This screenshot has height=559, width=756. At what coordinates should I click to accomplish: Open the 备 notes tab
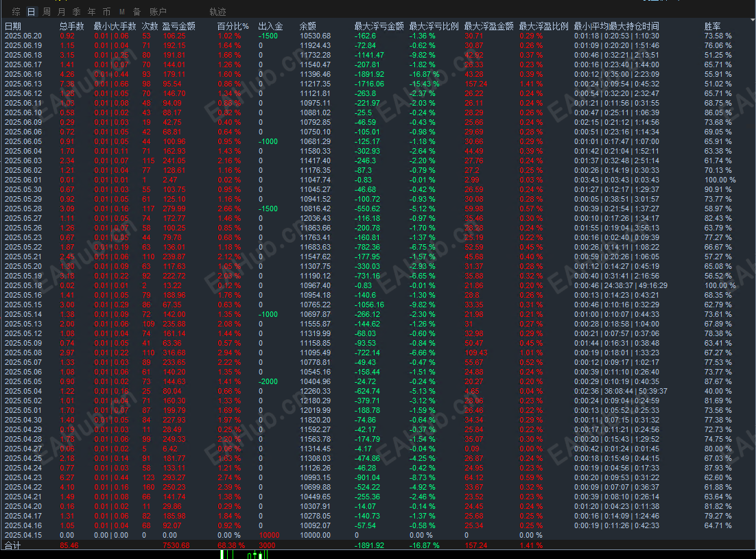pos(137,12)
